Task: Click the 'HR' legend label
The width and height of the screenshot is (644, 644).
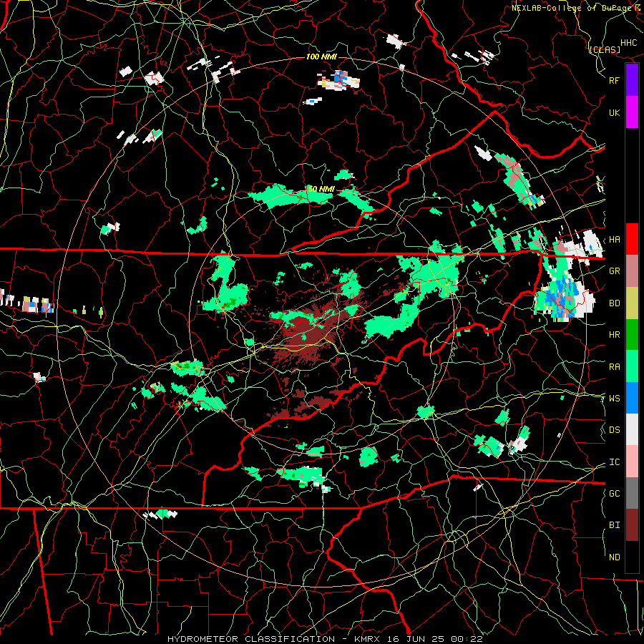Action: (x=614, y=335)
